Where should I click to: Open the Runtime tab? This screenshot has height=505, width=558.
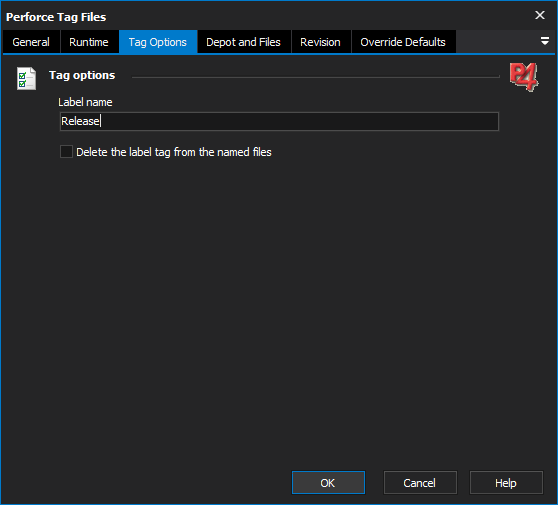[x=89, y=42]
